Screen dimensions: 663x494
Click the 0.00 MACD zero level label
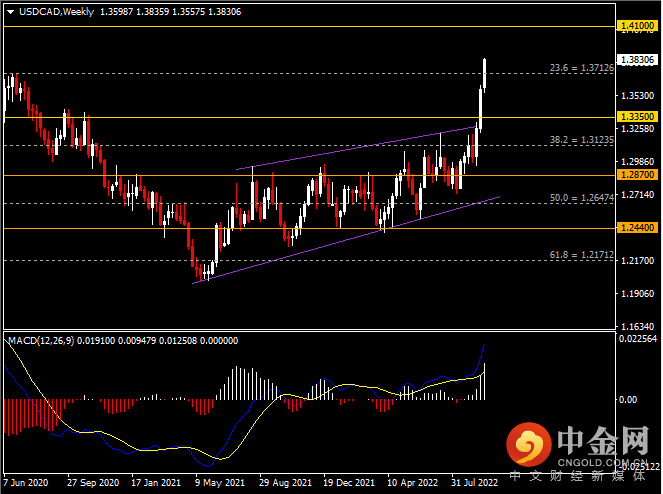click(x=628, y=400)
